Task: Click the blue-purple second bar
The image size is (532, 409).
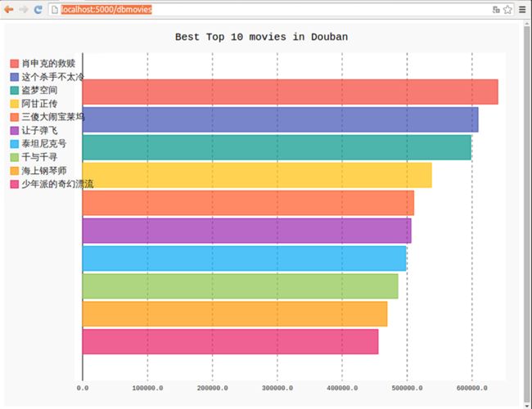Action: pyautogui.click(x=280, y=119)
